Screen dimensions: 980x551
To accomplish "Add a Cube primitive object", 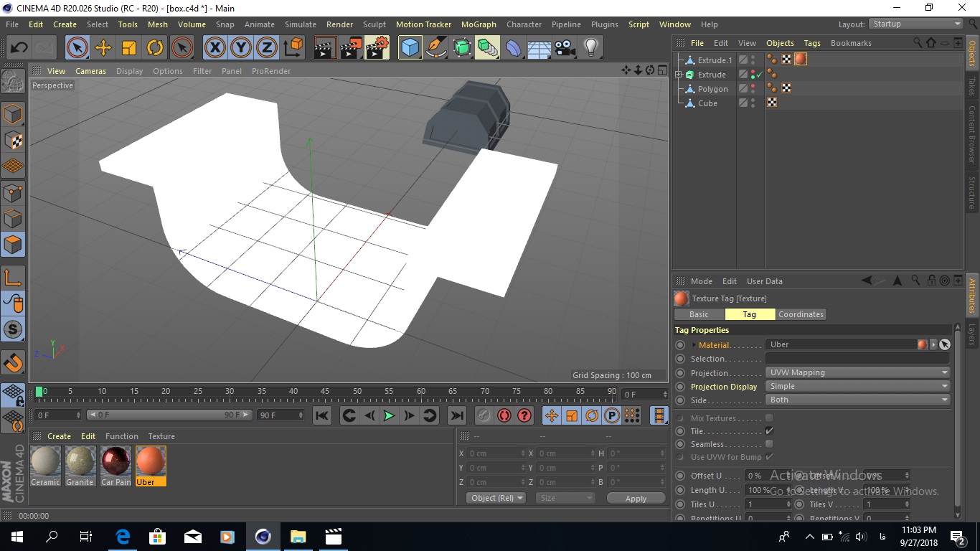I will 410,48.
